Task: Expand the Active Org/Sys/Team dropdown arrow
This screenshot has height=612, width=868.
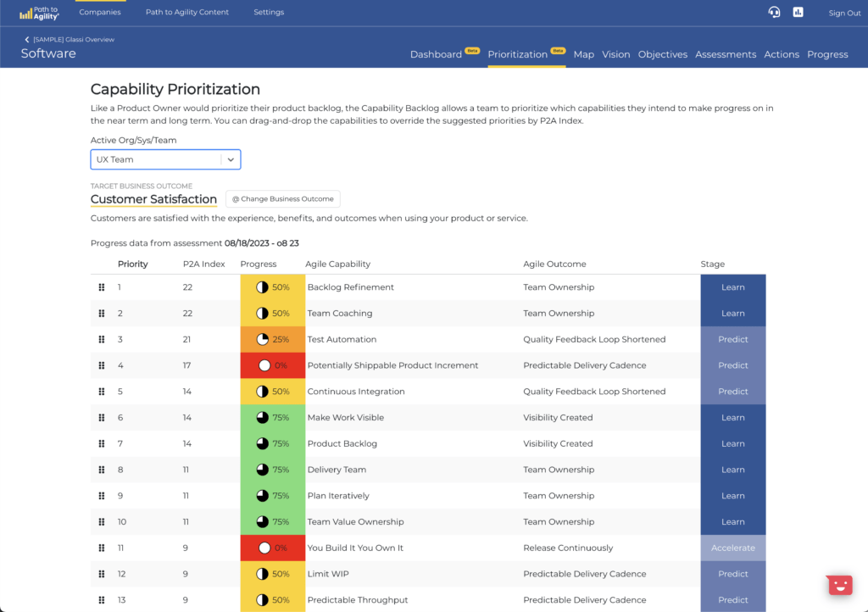Action: click(x=231, y=159)
